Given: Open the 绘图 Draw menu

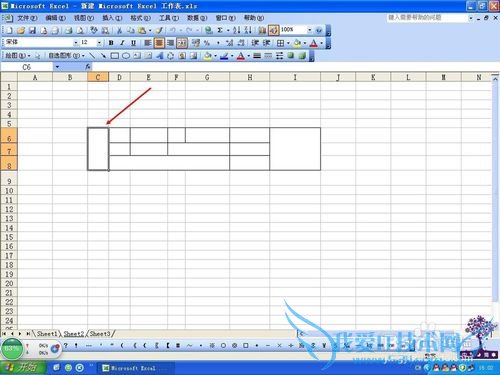Looking at the screenshot, I should [x=17, y=56].
